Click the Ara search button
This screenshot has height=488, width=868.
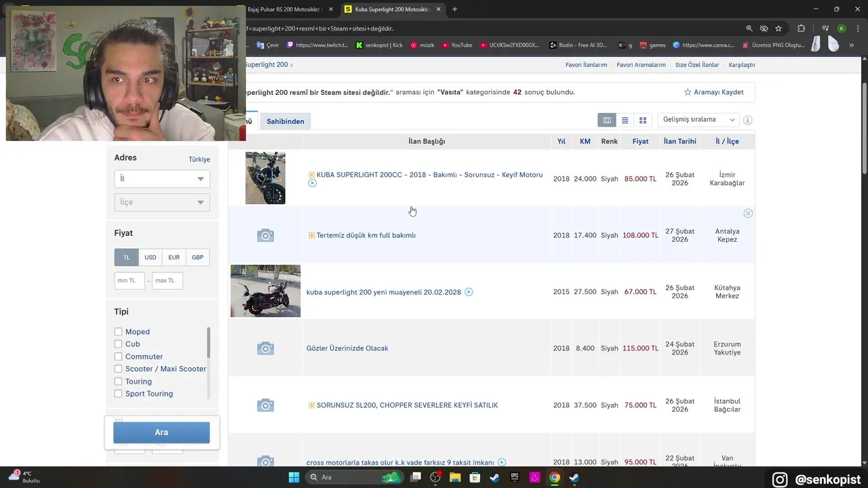[x=161, y=432]
